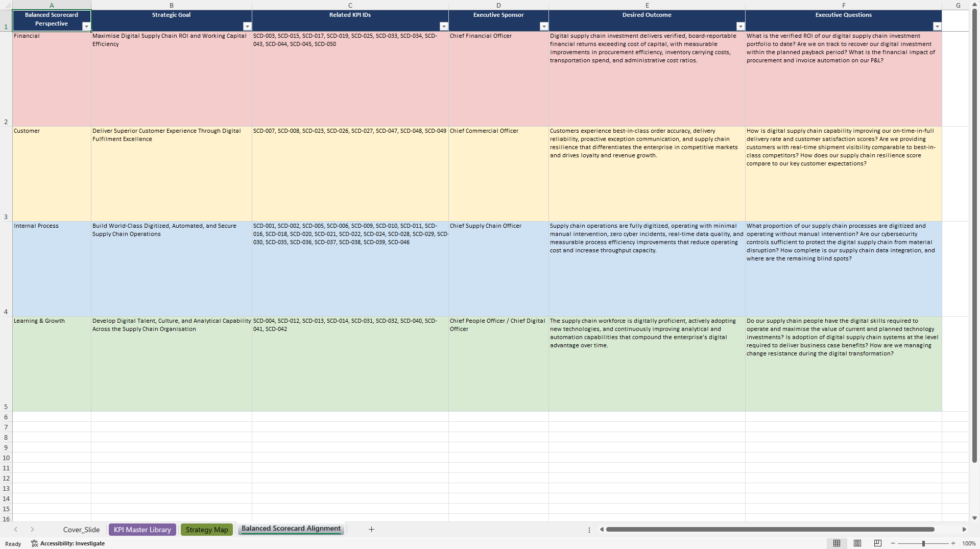The height and width of the screenshot is (549, 980).
Task: Select Chief People Officer / Chief Digital Officer cell
Action: (498, 364)
